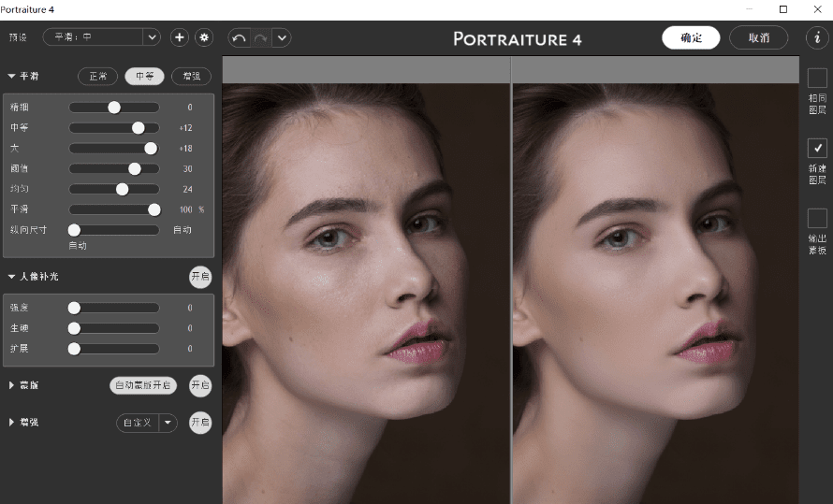Click the redo arrow icon
The image size is (833, 504).
click(x=260, y=37)
